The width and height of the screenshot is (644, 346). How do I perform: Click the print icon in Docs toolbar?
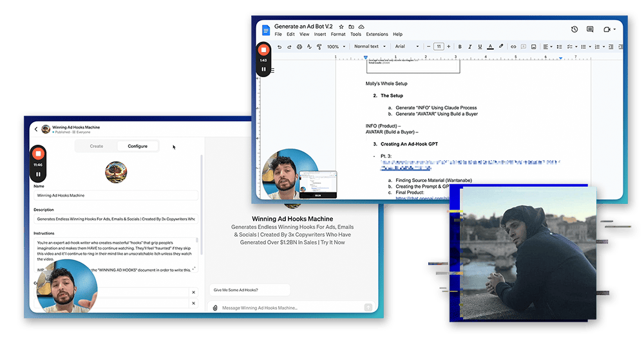tap(299, 47)
